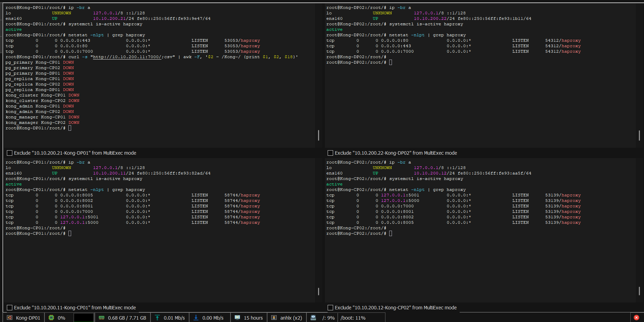Click the 'kong_cluster Kong-CP01 DOWN' output line
This screenshot has width=644, height=322.
coord(42,95)
